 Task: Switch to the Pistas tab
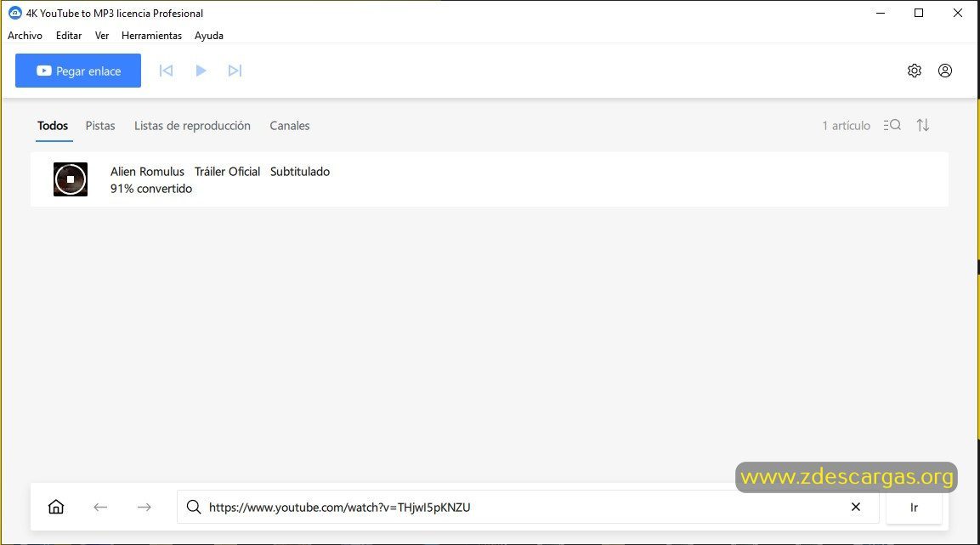(x=100, y=126)
